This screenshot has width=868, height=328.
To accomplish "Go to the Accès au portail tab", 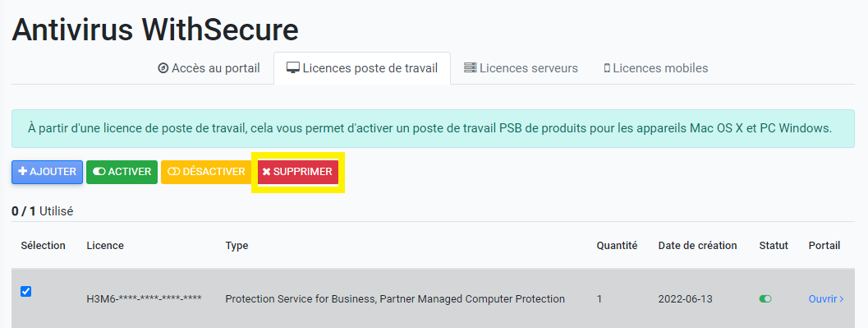I will point(209,68).
